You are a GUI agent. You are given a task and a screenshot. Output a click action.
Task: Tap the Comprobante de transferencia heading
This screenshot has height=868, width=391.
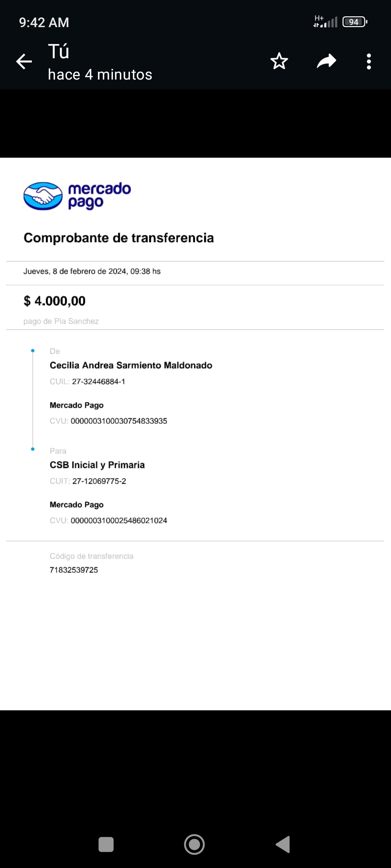[119, 238]
